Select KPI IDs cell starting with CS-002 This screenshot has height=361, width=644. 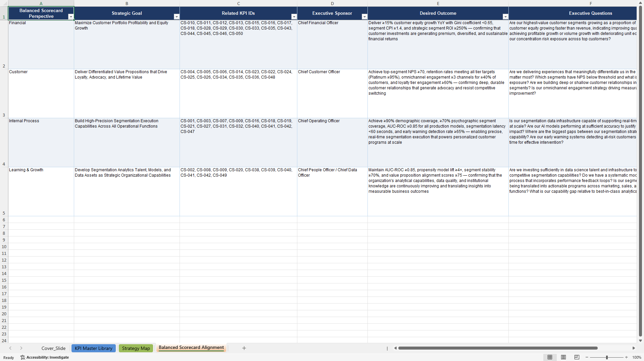[239, 191]
